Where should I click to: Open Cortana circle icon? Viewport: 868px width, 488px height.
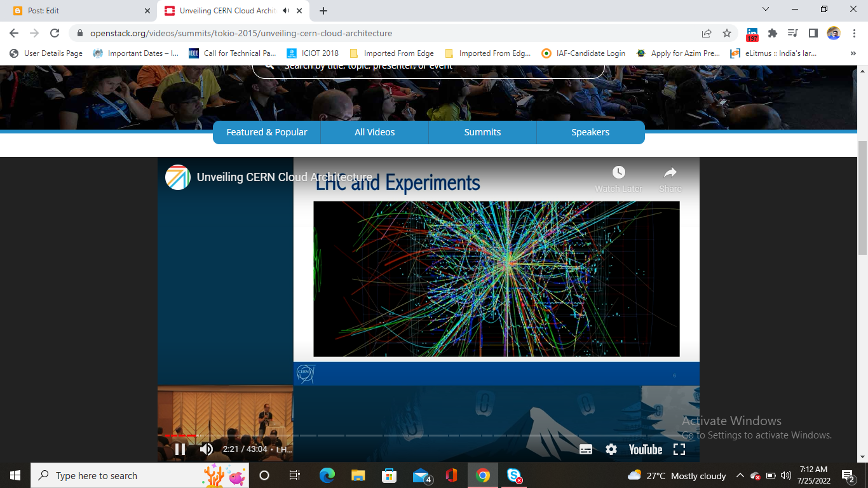click(x=264, y=475)
